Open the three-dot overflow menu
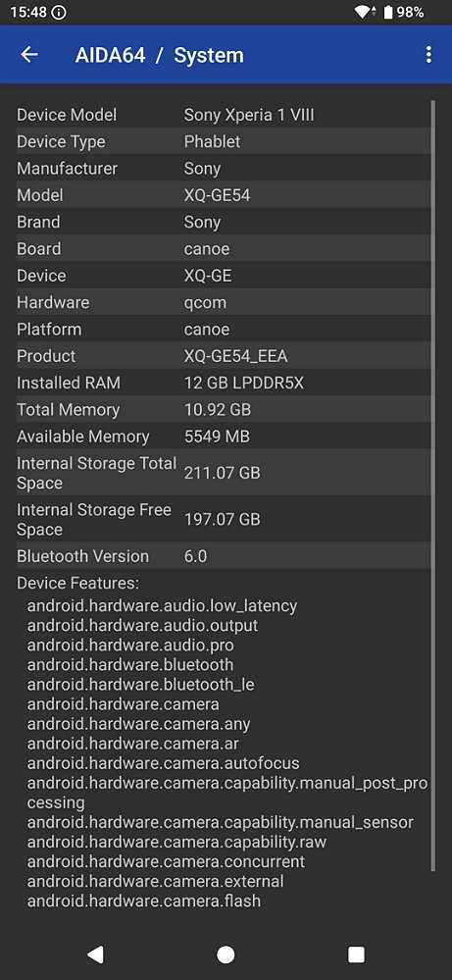 tap(428, 55)
